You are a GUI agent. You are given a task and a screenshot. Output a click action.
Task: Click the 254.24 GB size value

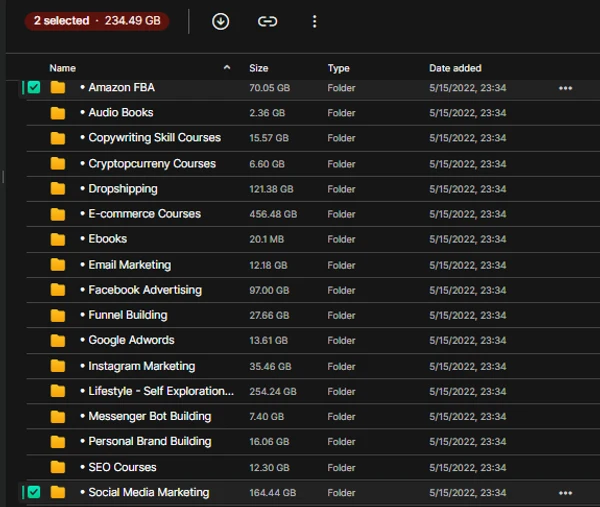point(273,391)
